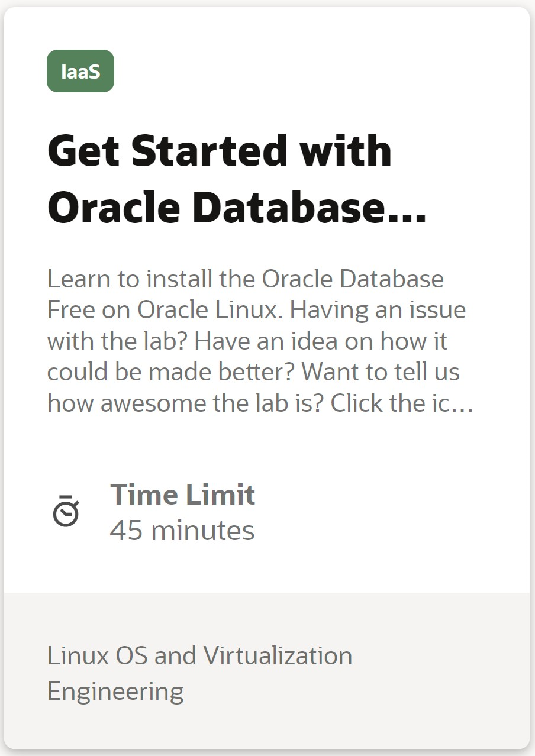Viewport: 535px width, 756px height.
Task: Click the "Engineering" word in footer
Action: pos(115,691)
